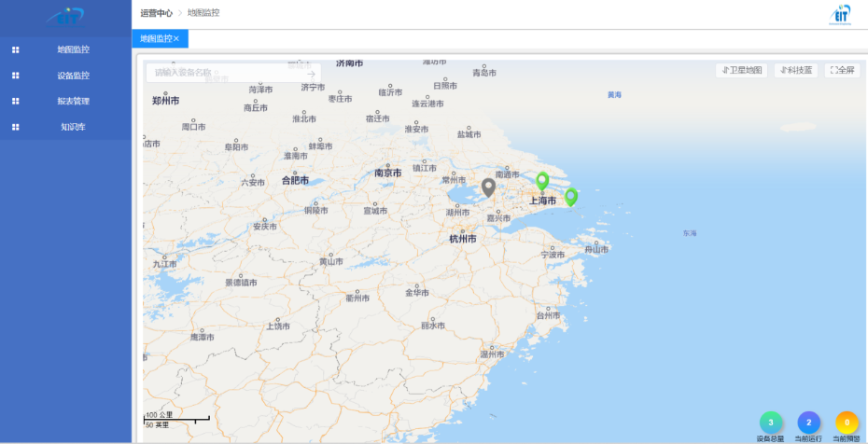Click the gray device marker near 湖州市
Viewport: 868px width, 444px height.
488,187
